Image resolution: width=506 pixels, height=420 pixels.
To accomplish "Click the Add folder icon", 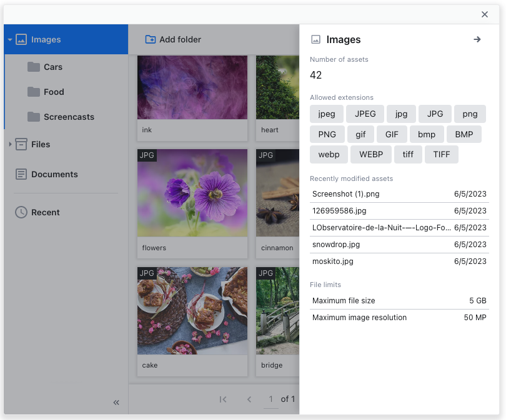I will click(x=151, y=39).
